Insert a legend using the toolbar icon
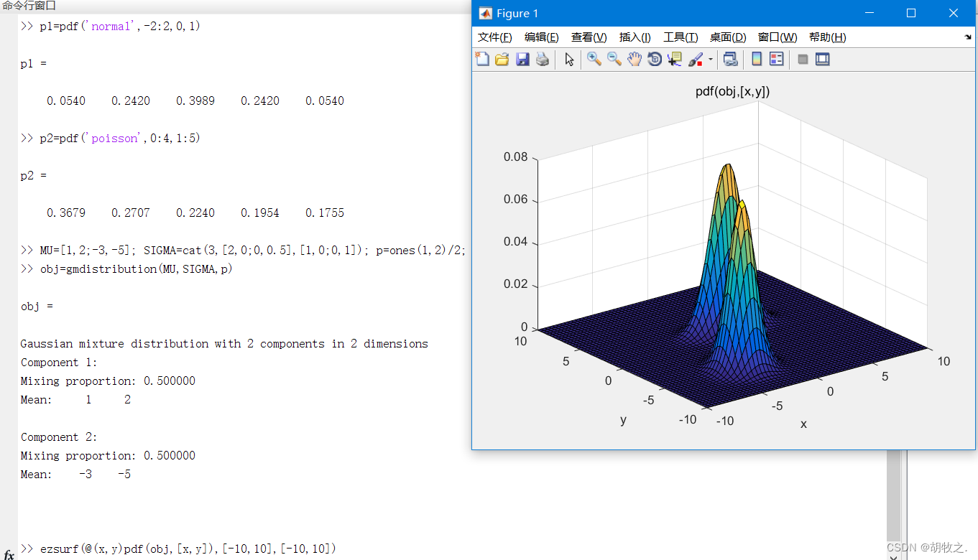Viewport: 978px width, 560px height. click(777, 60)
